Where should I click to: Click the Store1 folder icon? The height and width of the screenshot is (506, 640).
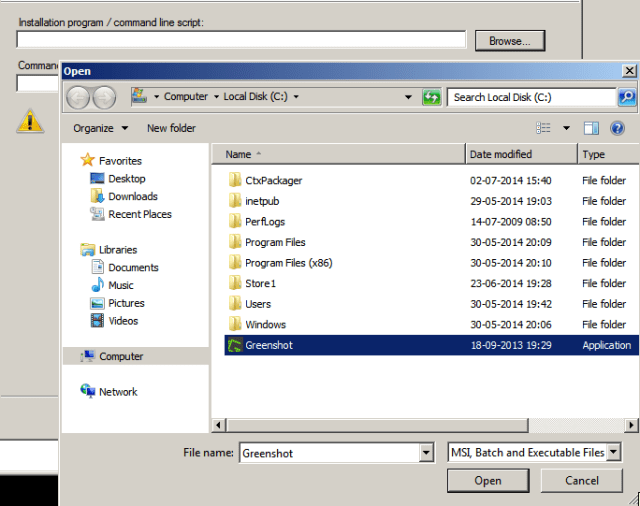click(x=235, y=282)
